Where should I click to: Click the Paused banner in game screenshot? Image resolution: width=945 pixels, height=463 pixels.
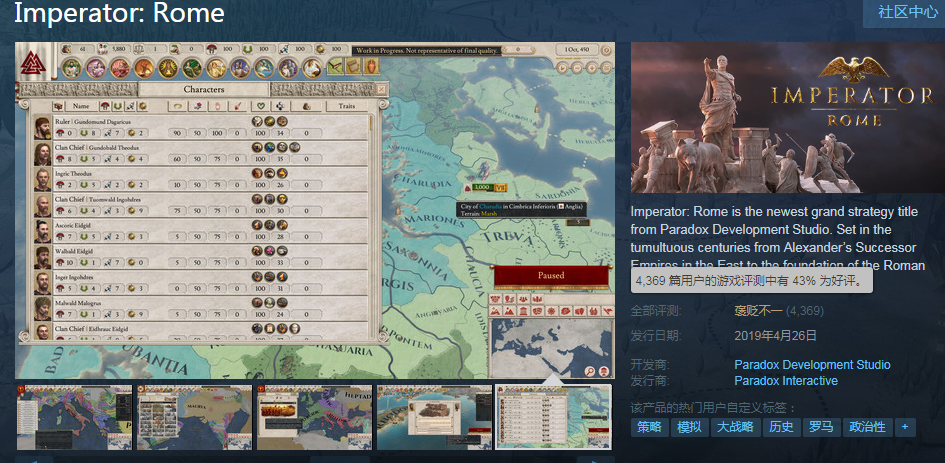tap(551, 276)
